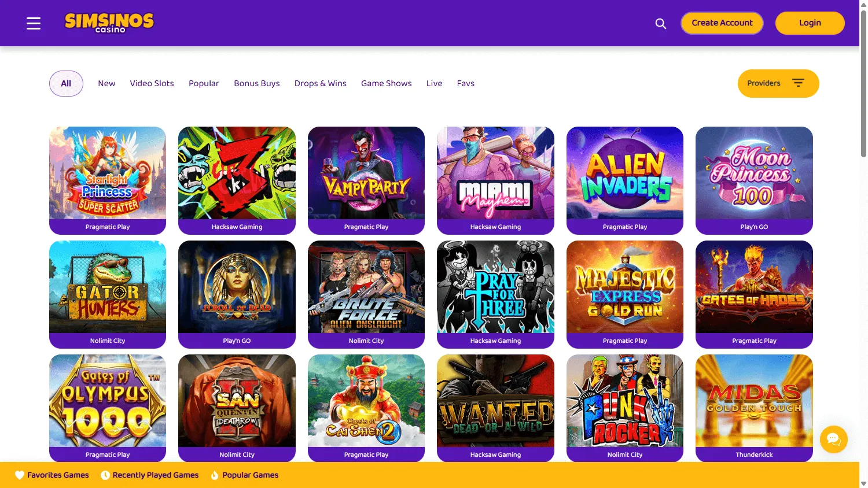Show the Favs tab
Image resolution: width=868 pixels, height=488 pixels.
click(466, 83)
